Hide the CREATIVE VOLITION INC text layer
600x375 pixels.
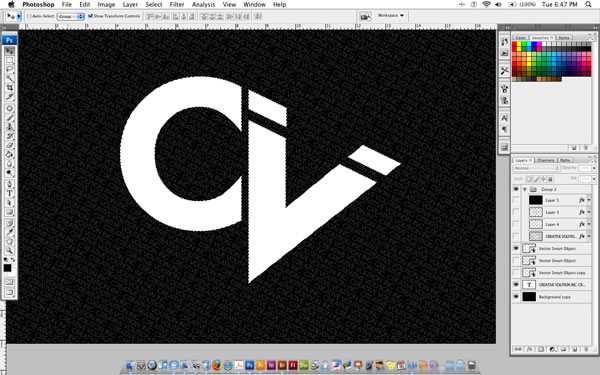(x=516, y=285)
